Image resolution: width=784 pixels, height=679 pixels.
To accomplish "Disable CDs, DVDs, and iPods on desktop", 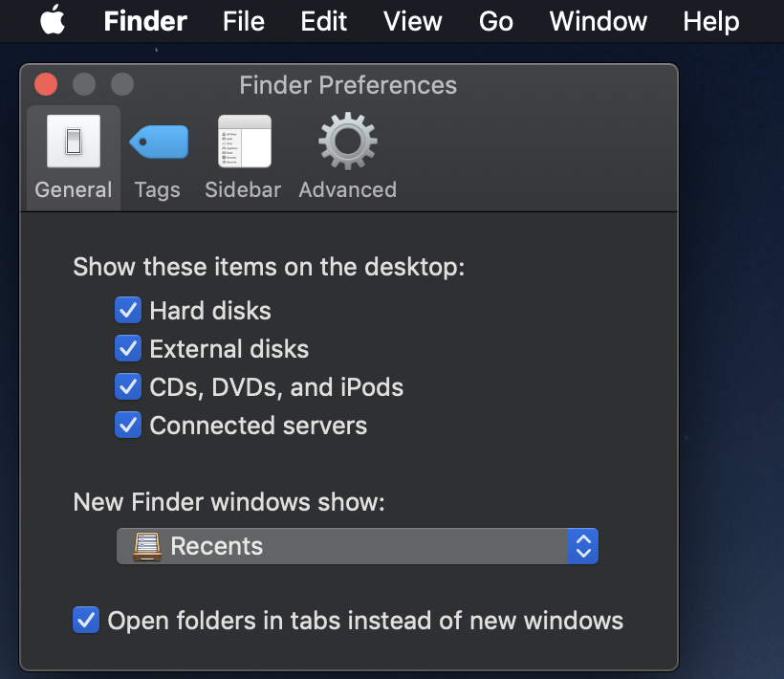I will (x=128, y=387).
